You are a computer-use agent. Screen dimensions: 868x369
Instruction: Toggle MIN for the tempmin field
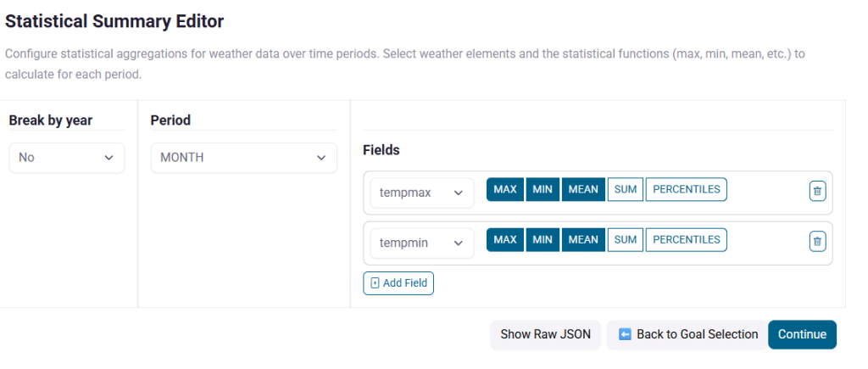542,240
